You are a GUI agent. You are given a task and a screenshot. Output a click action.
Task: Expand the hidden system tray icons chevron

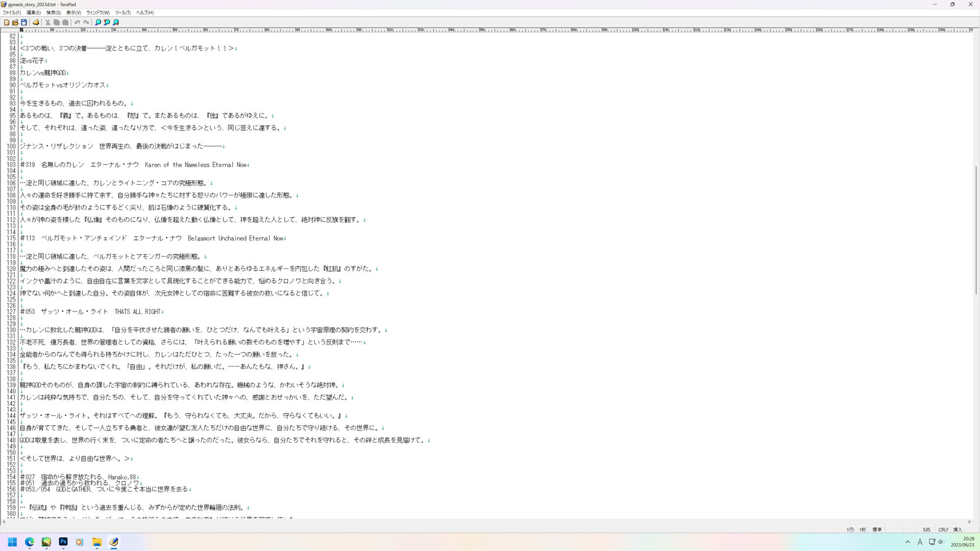pos(907,542)
